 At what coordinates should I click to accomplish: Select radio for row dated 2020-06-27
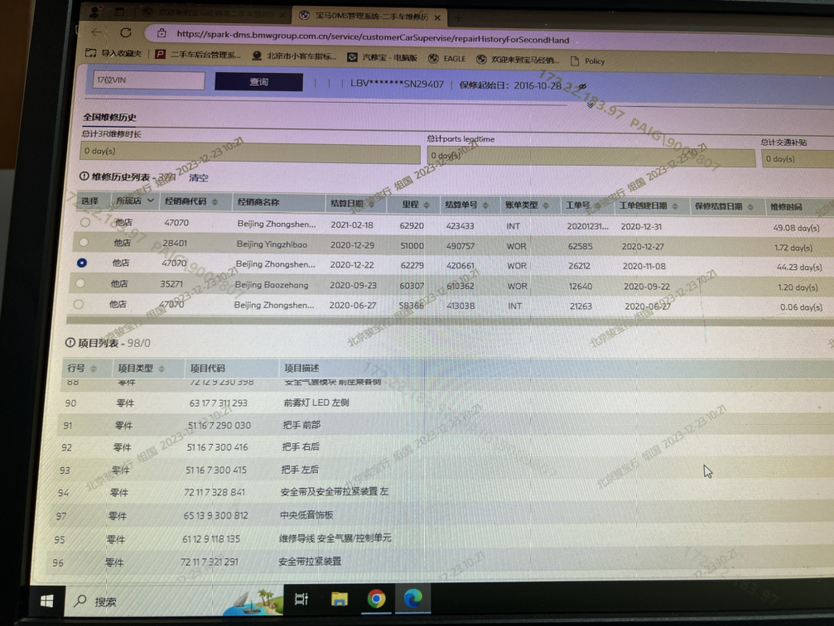[79, 304]
